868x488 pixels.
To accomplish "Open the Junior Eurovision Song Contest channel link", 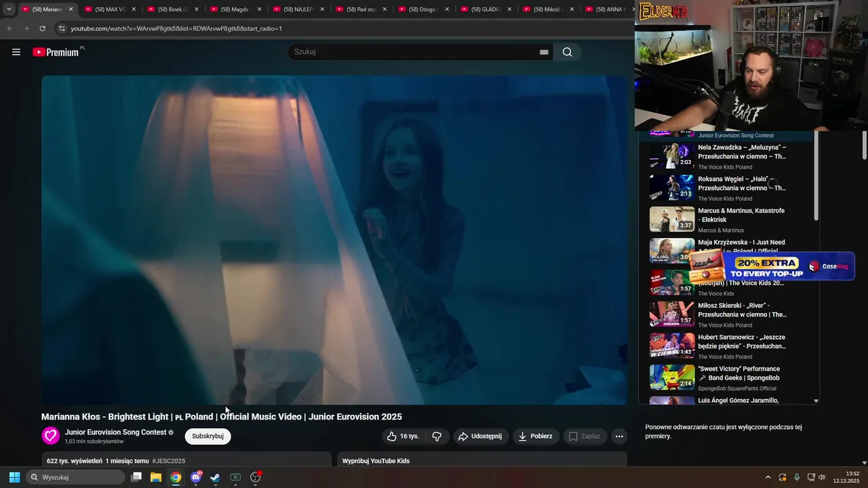I will coord(115,432).
